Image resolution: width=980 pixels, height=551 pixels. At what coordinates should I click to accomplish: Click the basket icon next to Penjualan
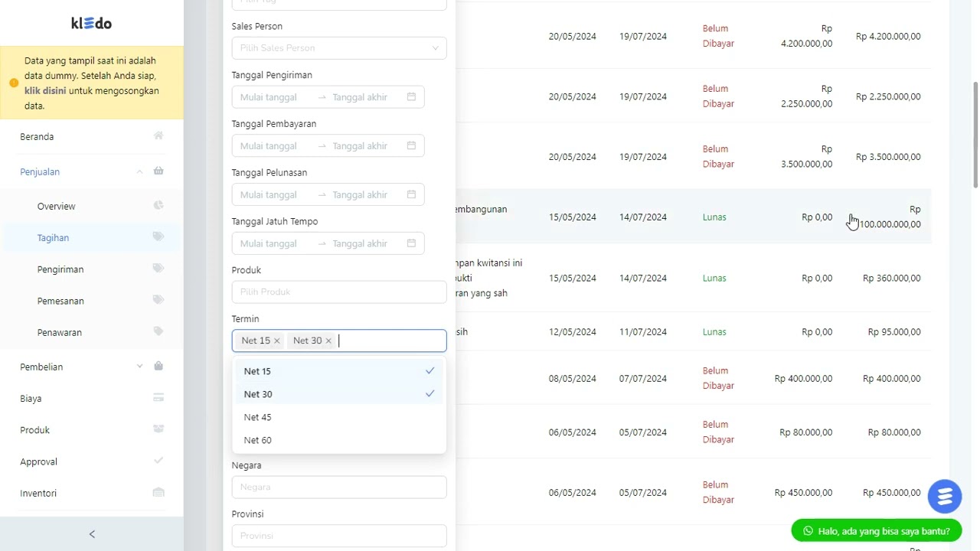(158, 171)
